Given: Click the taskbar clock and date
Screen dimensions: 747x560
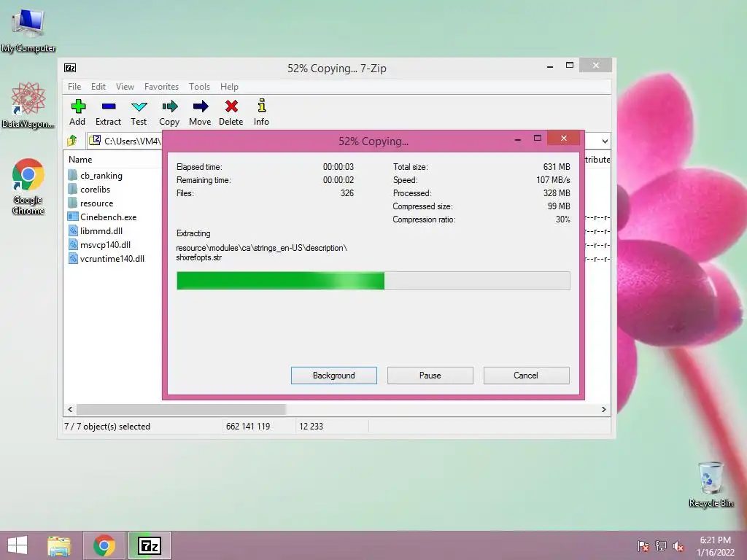Looking at the screenshot, I should point(715,546).
